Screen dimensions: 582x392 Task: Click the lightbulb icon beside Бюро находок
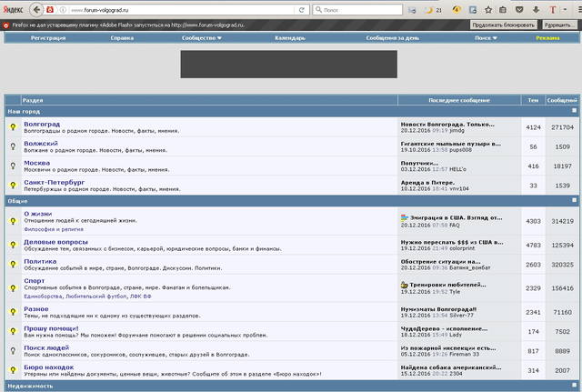[13, 370]
